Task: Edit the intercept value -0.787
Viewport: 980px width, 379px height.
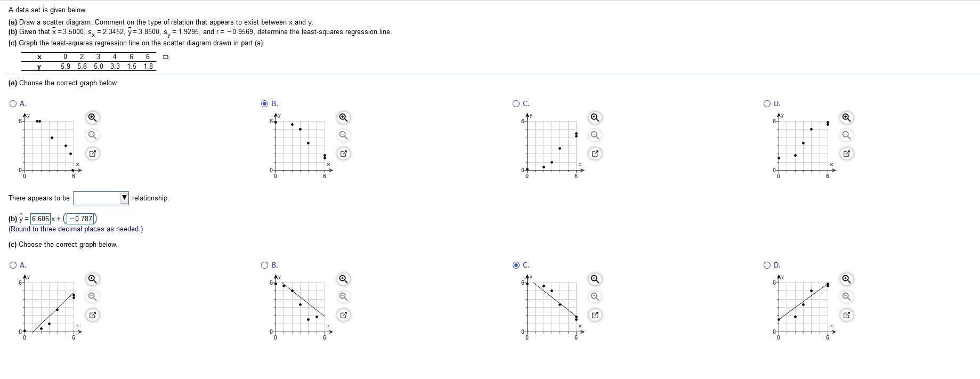Action: 80,219
